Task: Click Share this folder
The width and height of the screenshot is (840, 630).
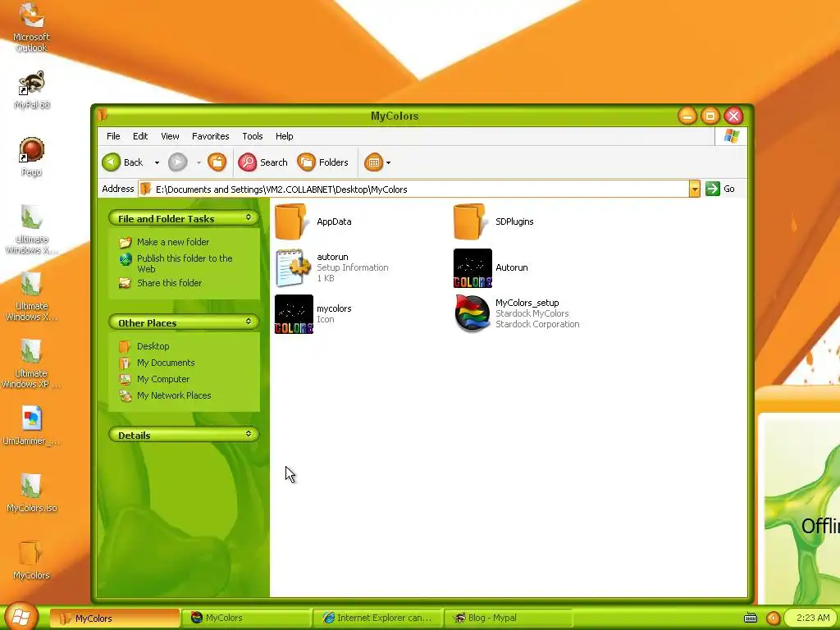Action: click(x=169, y=283)
